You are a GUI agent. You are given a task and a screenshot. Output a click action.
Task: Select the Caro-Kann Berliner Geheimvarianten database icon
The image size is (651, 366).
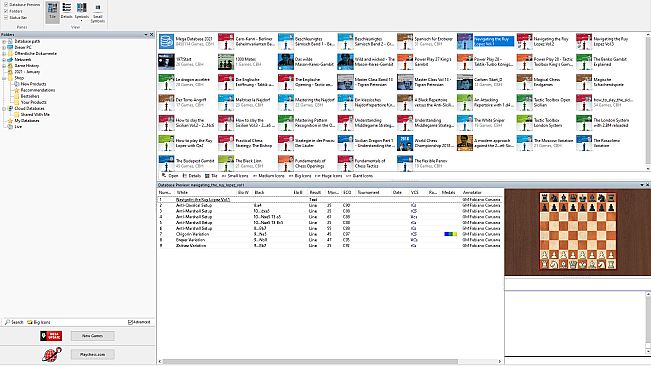226,41
